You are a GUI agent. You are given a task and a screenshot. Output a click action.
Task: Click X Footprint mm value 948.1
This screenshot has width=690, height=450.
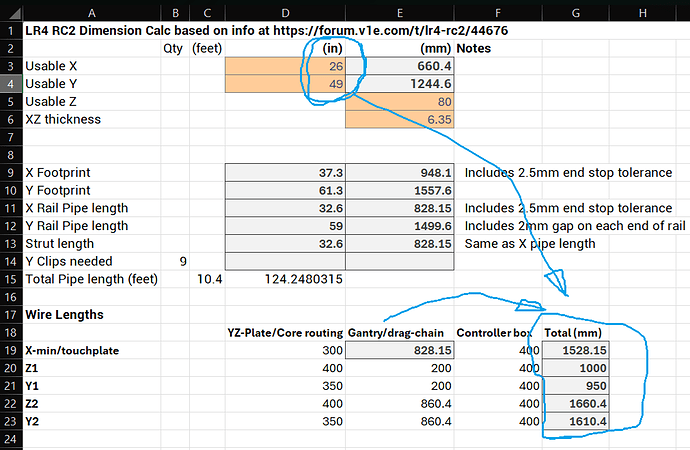[x=400, y=172]
